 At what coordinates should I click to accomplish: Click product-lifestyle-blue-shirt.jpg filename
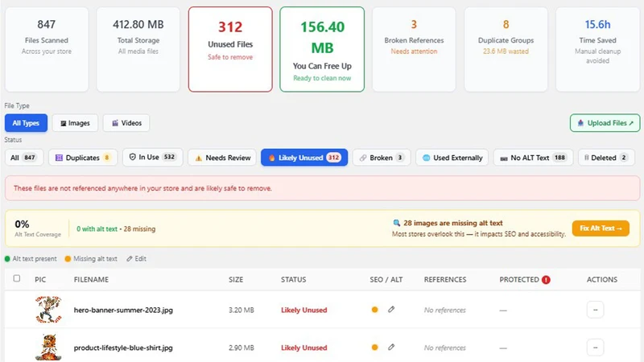[123, 348]
